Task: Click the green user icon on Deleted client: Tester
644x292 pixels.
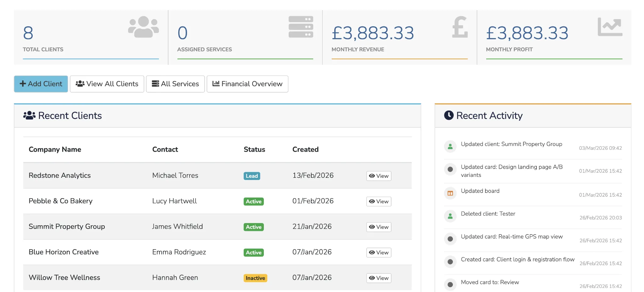Action: point(450,216)
